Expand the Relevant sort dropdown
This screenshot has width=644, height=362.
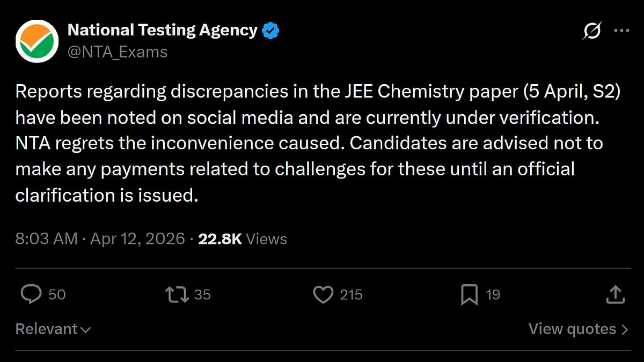pyautogui.click(x=53, y=329)
